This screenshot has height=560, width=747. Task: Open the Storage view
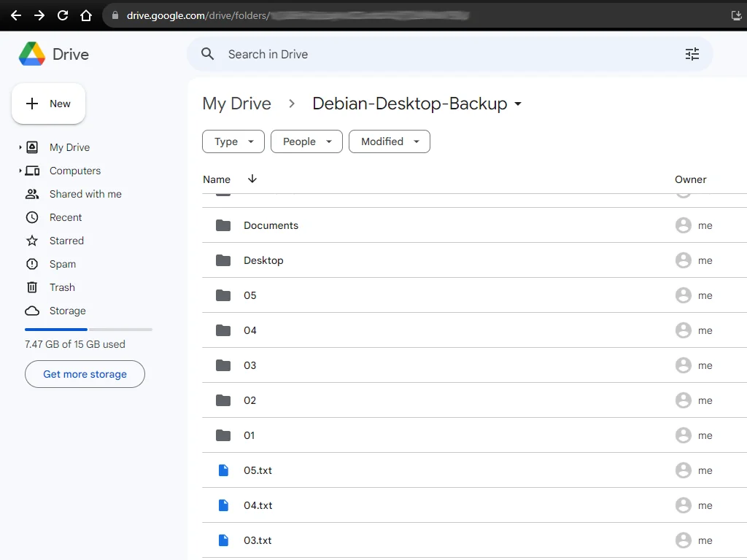68,311
